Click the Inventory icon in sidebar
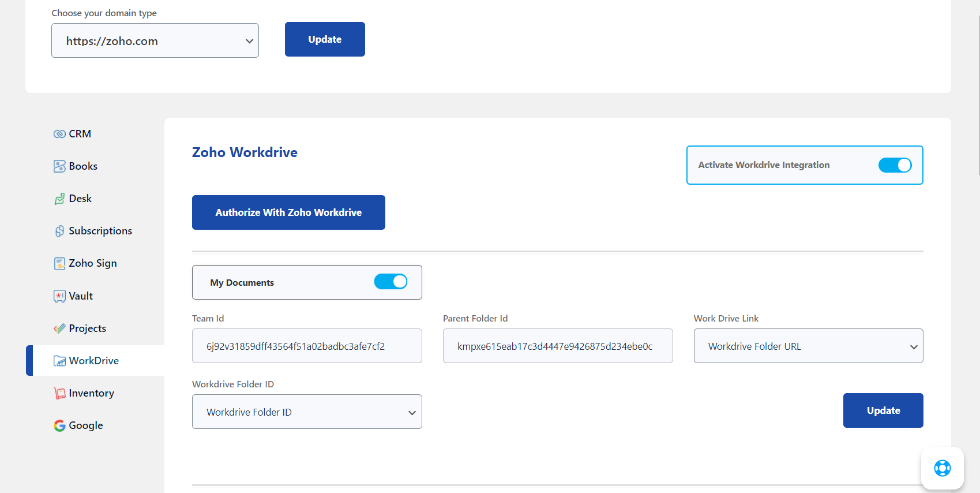Screen dimensions: 980x493 [x=59, y=393]
